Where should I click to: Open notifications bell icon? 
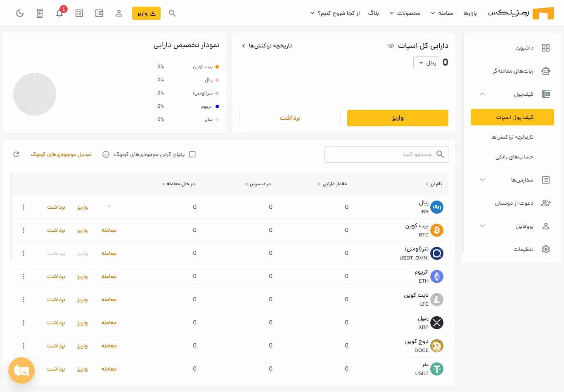pos(59,13)
